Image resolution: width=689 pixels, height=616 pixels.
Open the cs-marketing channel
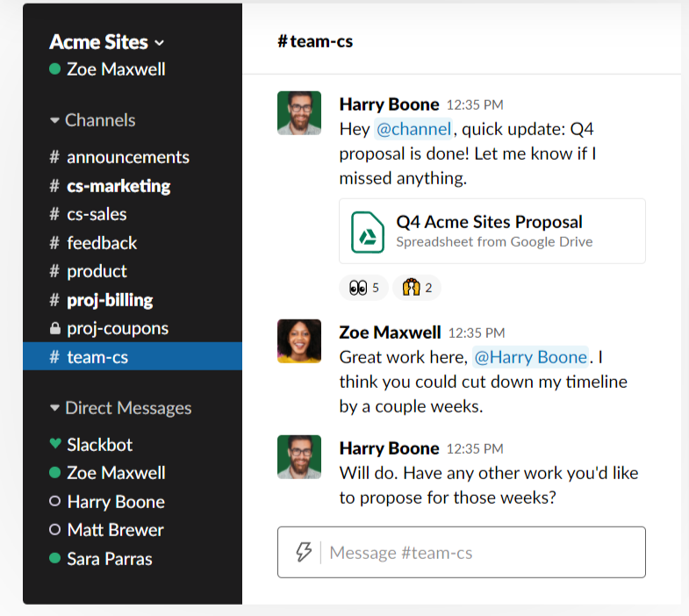[x=118, y=186]
